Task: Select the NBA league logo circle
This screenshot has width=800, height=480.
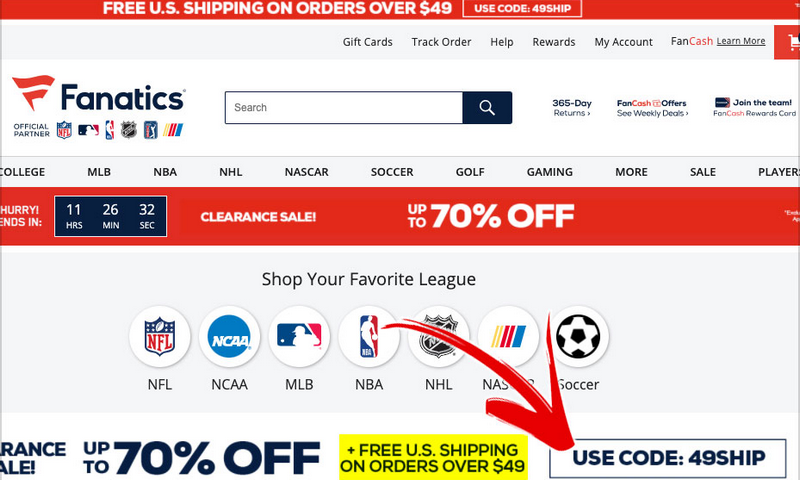Action: pyautogui.click(x=368, y=337)
